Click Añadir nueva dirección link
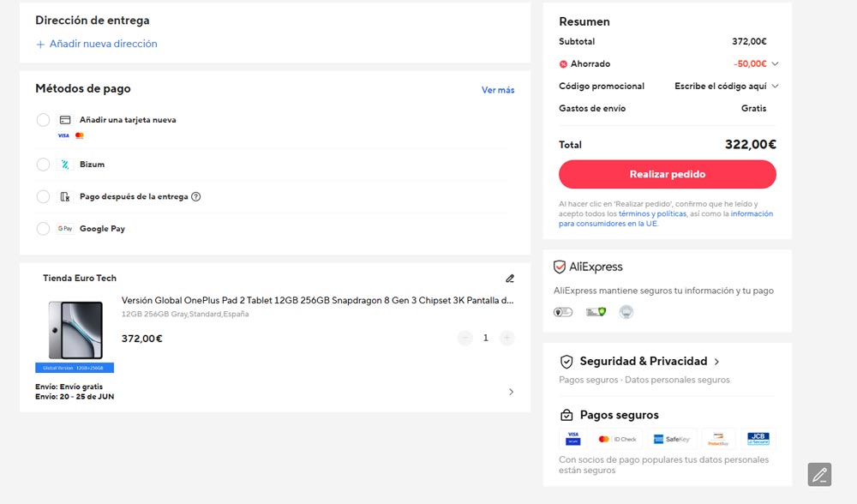Viewport: 857px width, 504px height. tap(104, 44)
